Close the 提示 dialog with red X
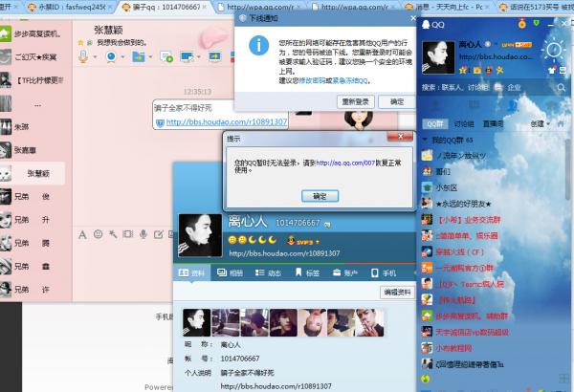 [400, 136]
